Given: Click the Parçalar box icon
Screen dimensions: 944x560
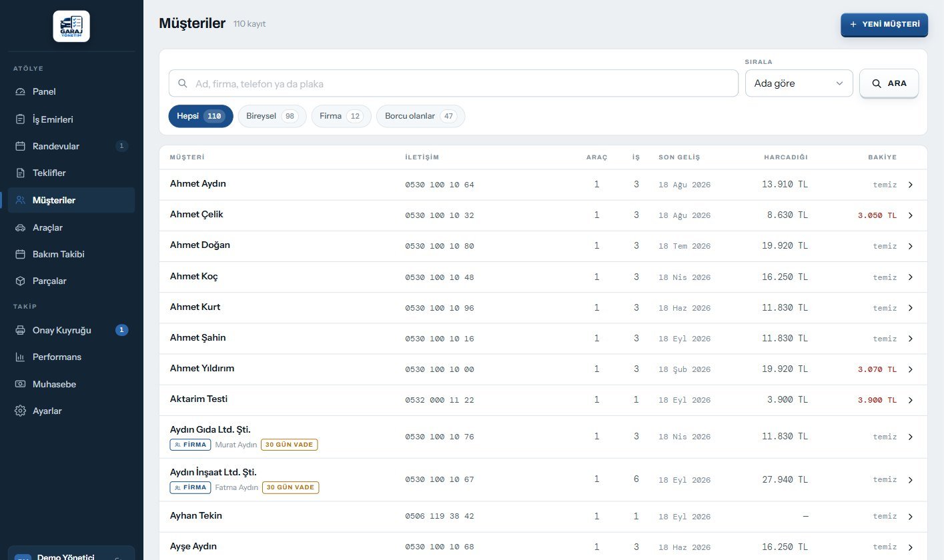Looking at the screenshot, I should 20,281.
